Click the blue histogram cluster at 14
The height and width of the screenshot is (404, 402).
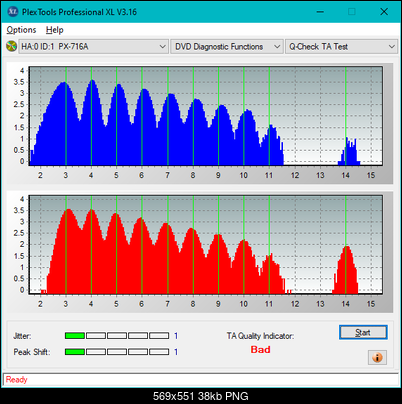349,152
